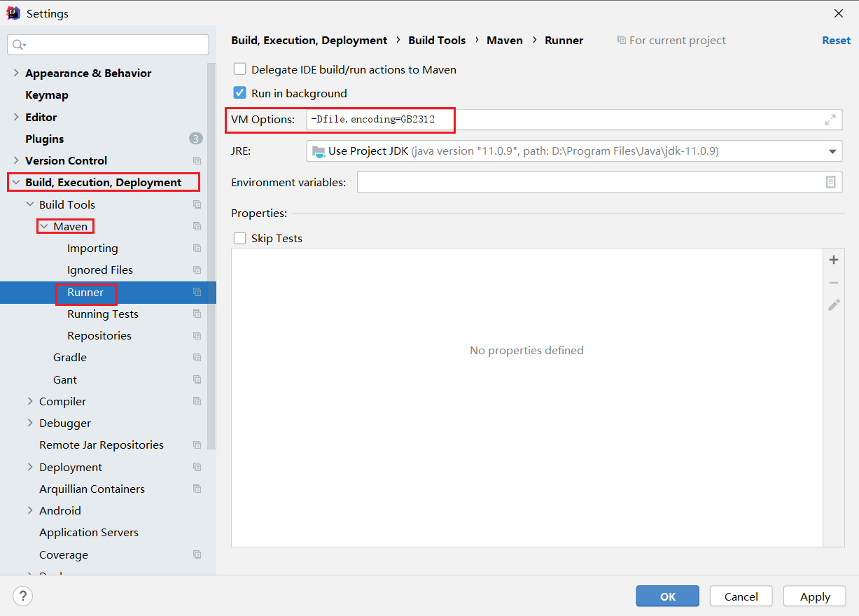Click project-level icon beside Gant
The height and width of the screenshot is (616, 859).
[197, 379]
